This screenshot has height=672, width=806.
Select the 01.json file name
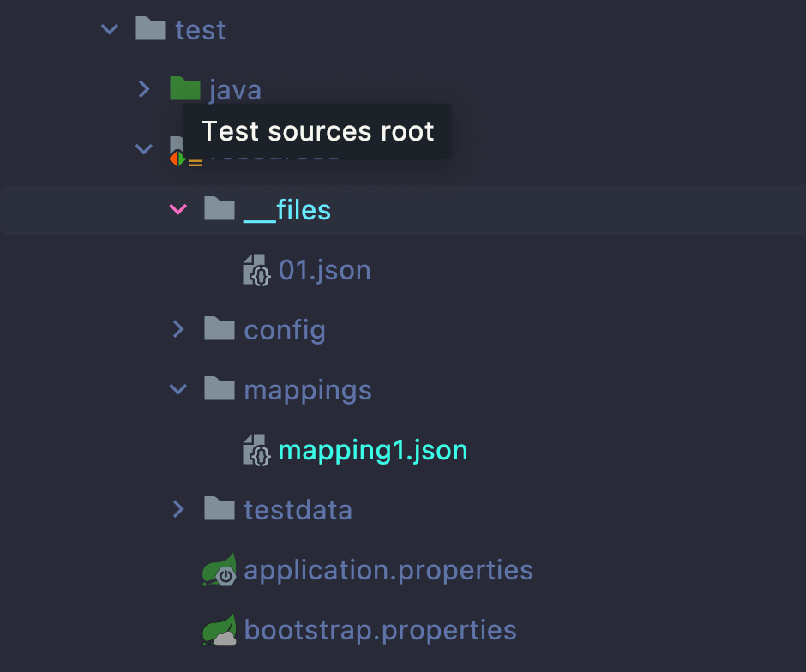(325, 270)
